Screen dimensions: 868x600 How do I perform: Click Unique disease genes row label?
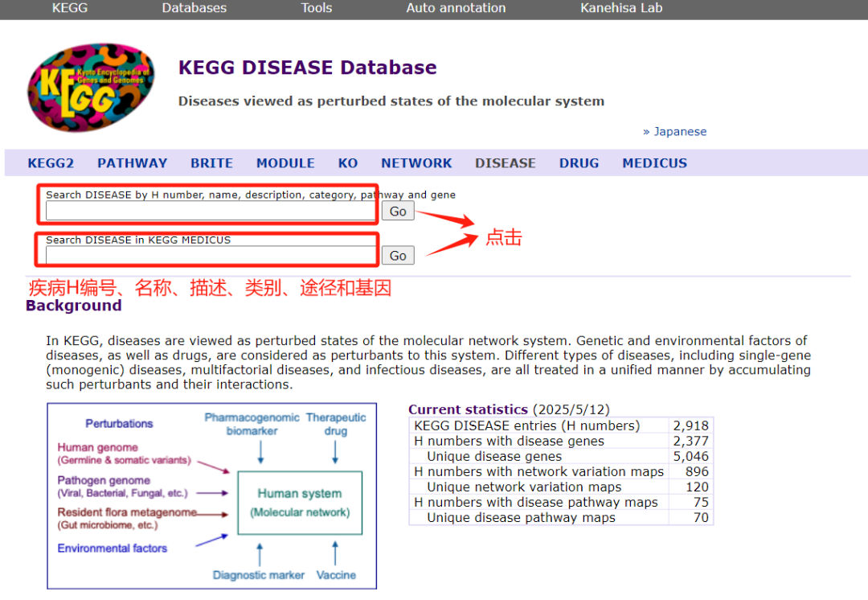pos(494,457)
